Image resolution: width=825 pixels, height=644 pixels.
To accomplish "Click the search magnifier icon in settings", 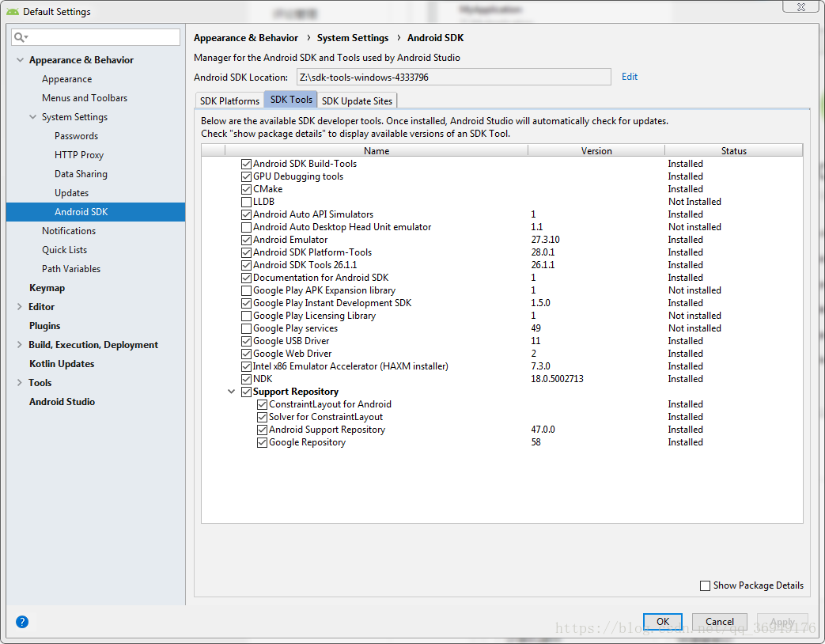I will (21, 37).
